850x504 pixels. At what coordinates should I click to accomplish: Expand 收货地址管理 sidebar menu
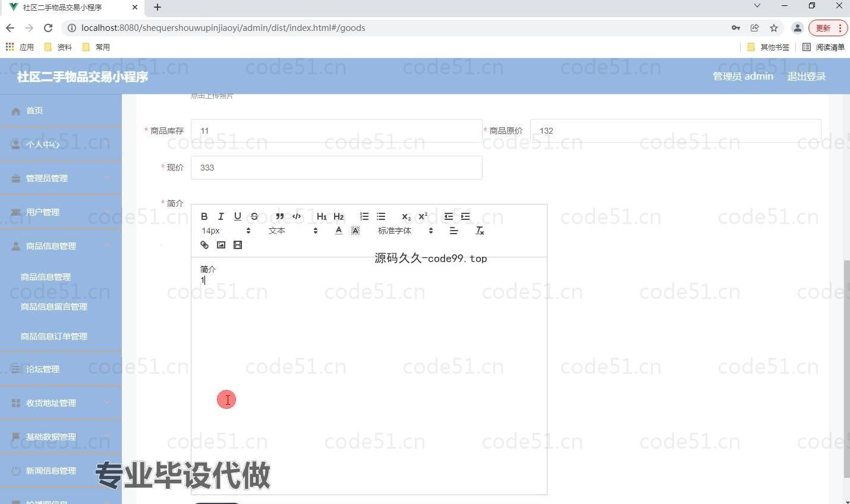click(61, 403)
